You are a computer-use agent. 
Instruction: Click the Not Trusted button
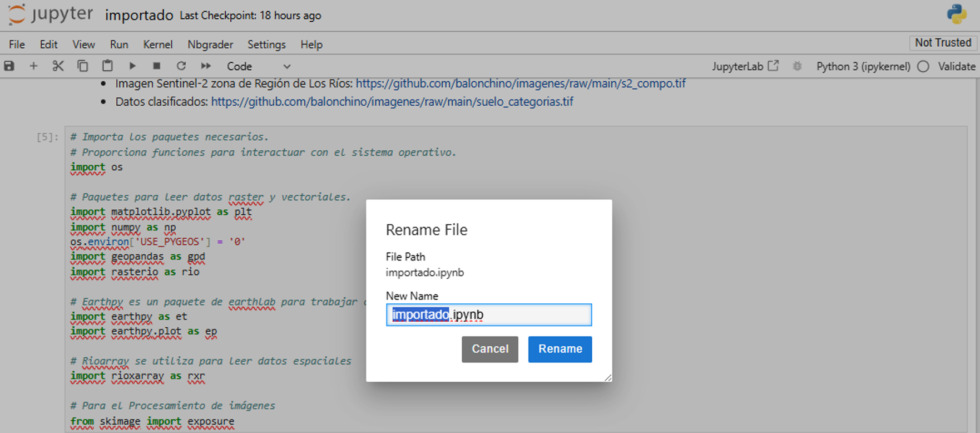[943, 43]
